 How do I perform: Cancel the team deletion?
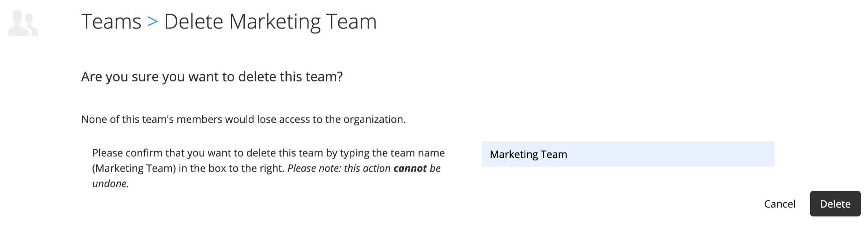click(x=779, y=204)
